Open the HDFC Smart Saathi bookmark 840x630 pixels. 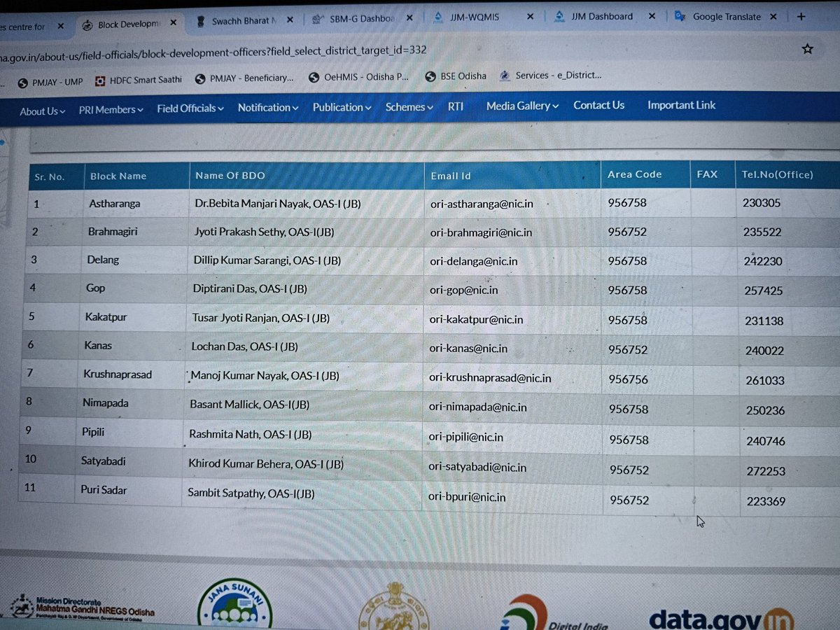[139, 80]
